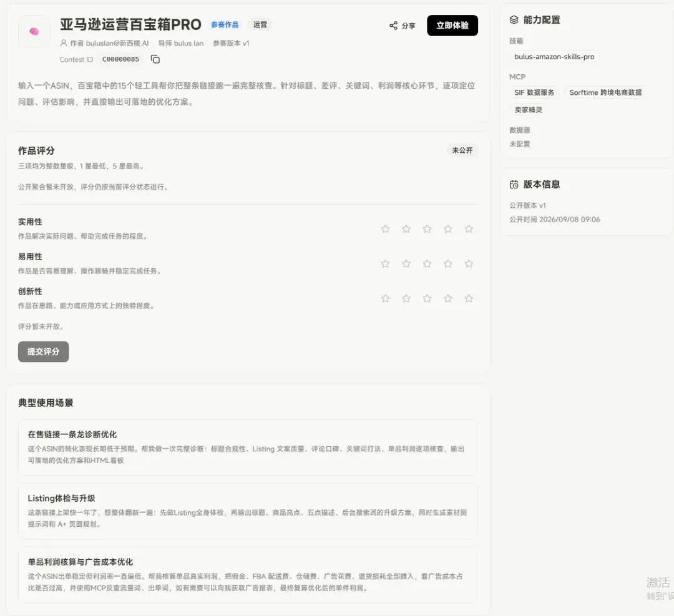Open the Listing体检与升级 scenario card
674x616 pixels.
tap(248, 511)
